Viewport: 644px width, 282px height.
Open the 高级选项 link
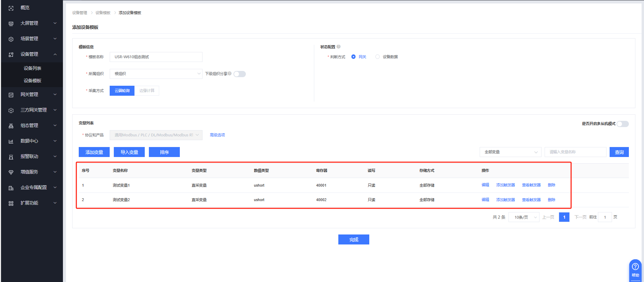(217, 135)
